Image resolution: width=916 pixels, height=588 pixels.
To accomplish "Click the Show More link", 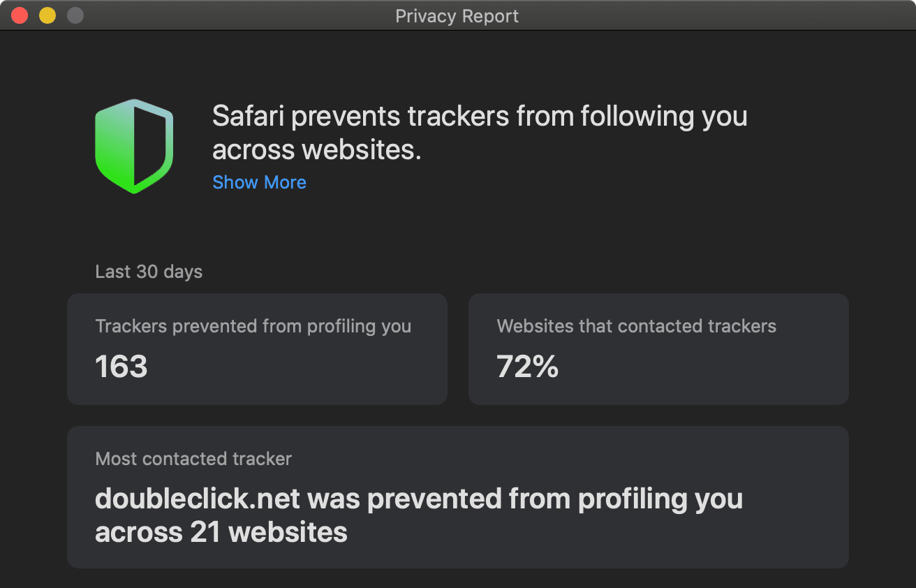I will [259, 182].
